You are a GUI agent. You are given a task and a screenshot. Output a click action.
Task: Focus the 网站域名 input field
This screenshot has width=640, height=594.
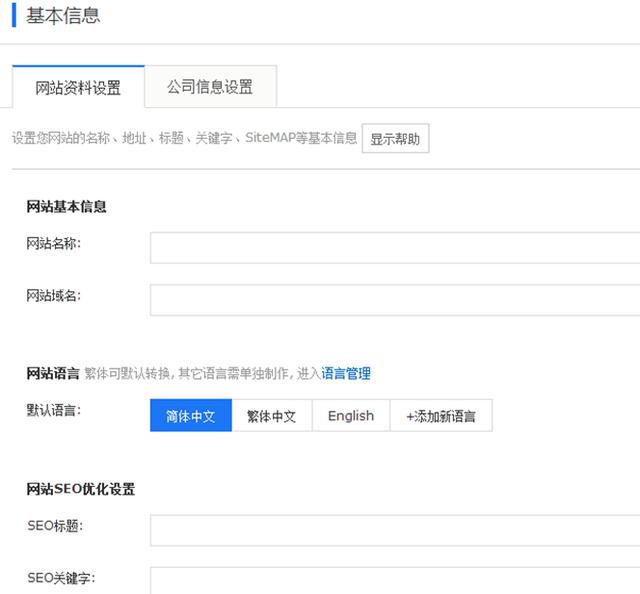[x=395, y=300]
